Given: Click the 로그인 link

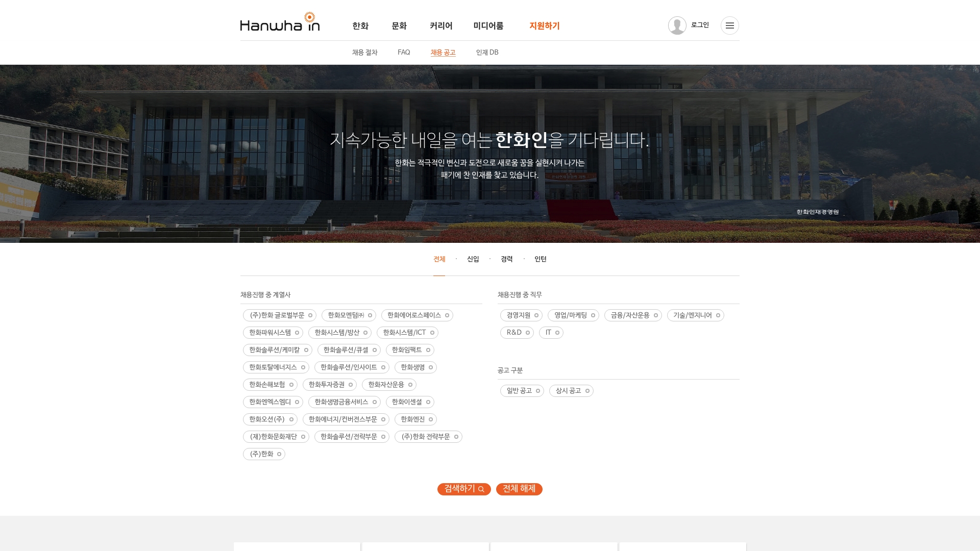Looking at the screenshot, I should tap(700, 25).
